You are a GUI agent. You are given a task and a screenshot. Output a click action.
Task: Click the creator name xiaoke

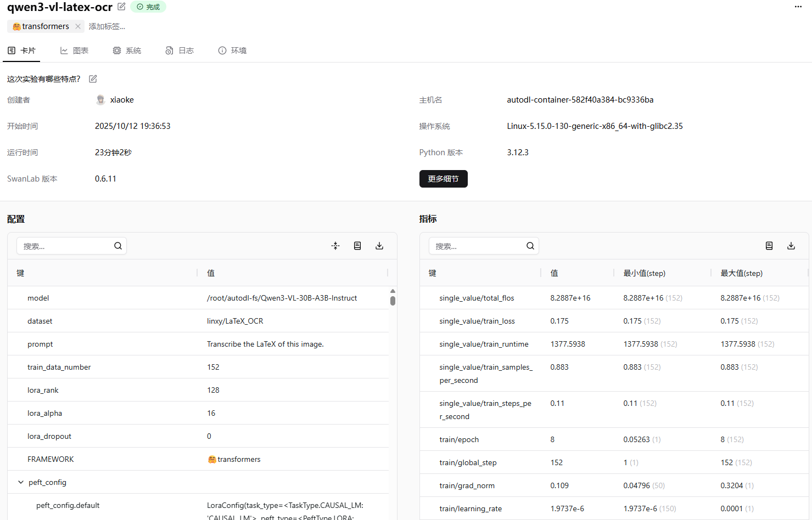121,100
